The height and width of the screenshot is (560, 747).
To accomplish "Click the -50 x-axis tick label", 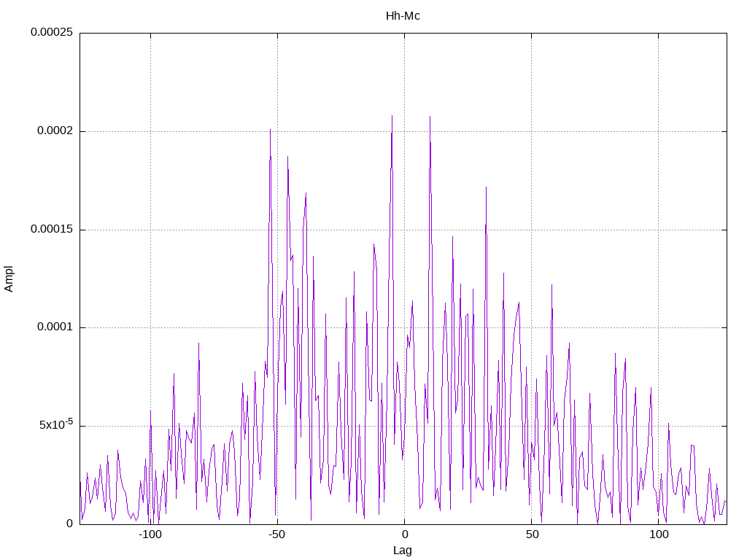I will click(x=276, y=534).
